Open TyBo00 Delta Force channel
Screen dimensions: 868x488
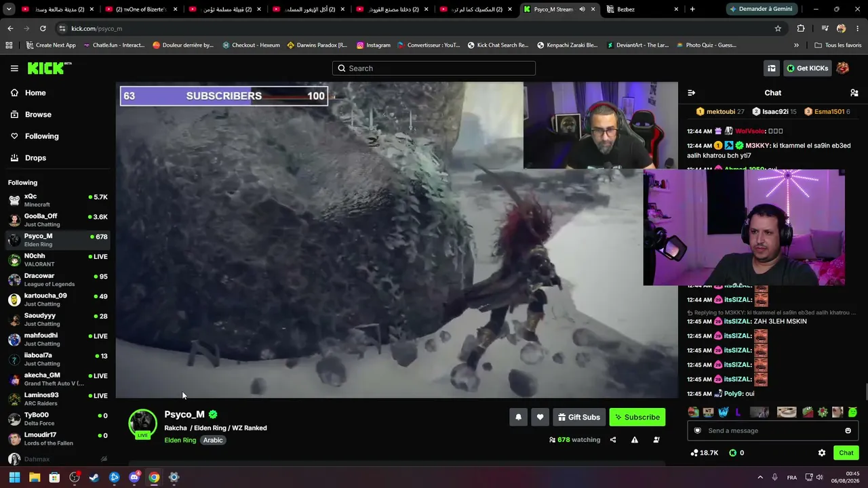click(58, 418)
